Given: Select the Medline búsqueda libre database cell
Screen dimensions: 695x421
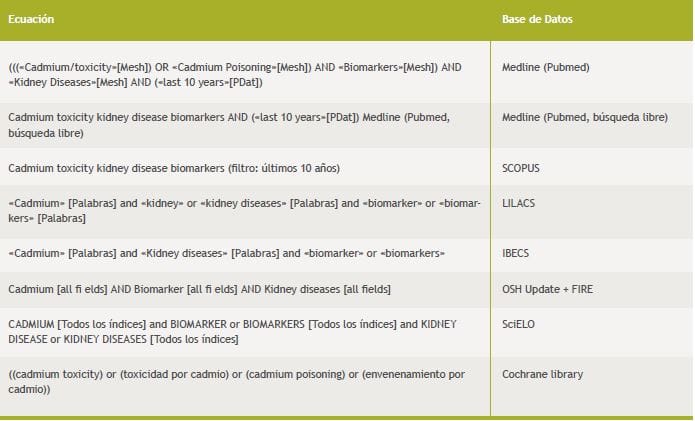Looking at the screenshot, I should [584, 117].
